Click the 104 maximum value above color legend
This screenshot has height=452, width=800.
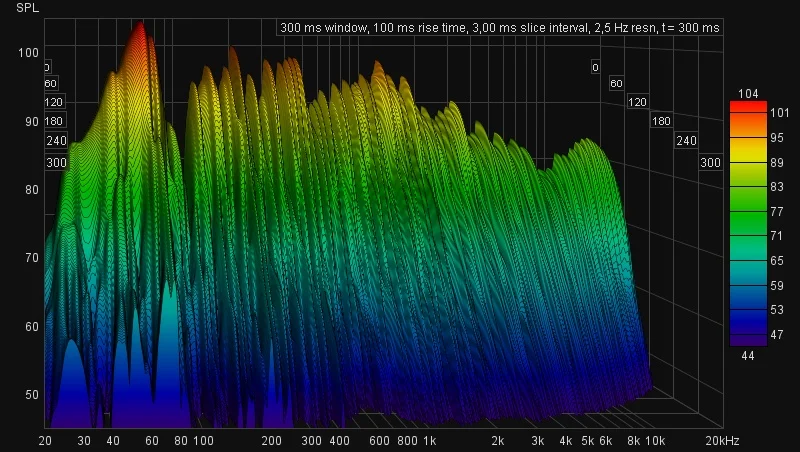(748, 93)
